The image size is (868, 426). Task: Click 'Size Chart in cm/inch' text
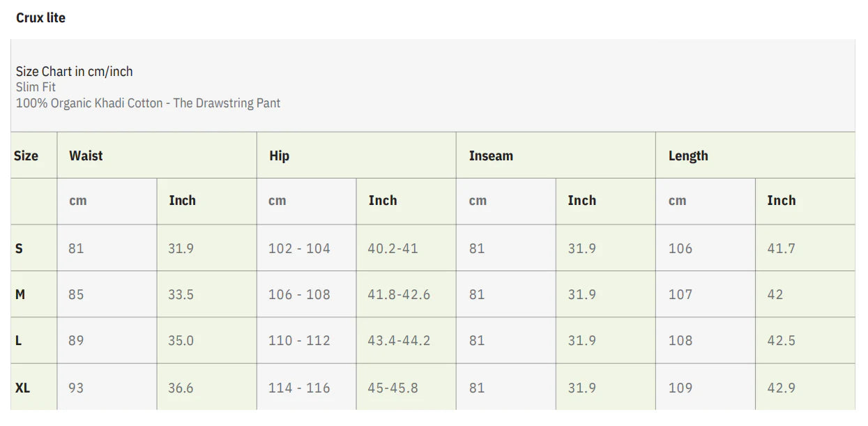74,71
